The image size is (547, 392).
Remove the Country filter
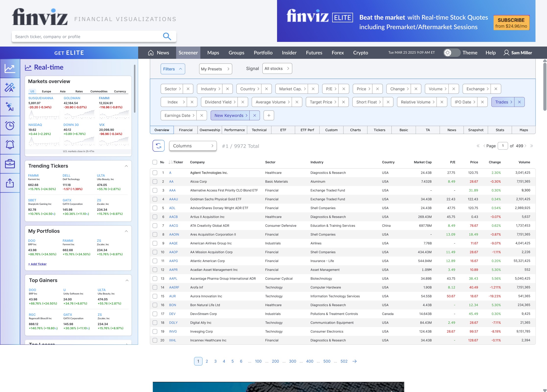coord(266,89)
